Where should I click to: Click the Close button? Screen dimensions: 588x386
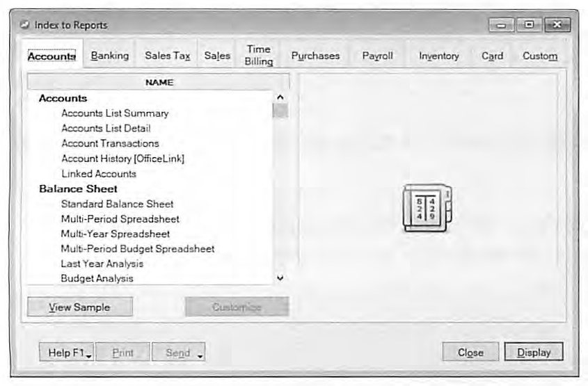coord(470,353)
